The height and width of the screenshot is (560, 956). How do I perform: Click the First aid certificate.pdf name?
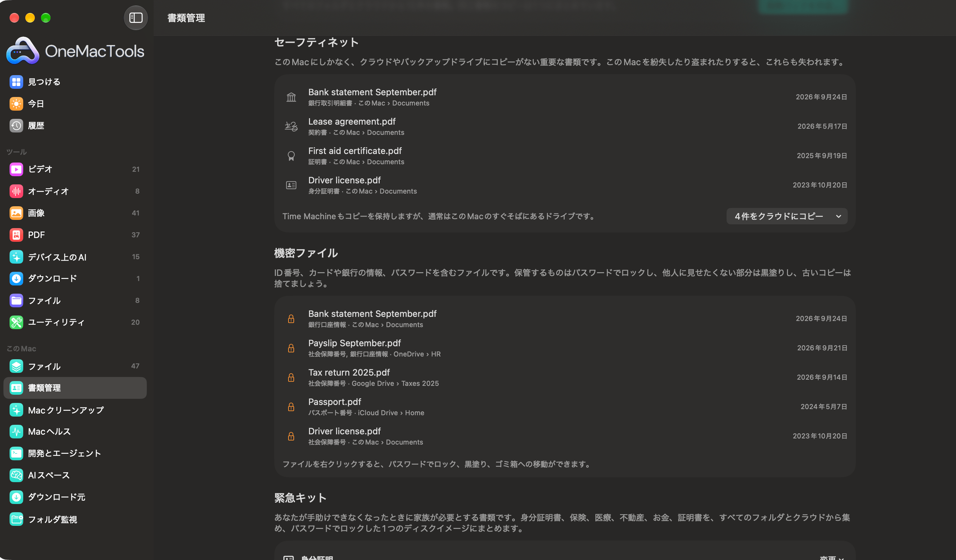click(x=355, y=151)
